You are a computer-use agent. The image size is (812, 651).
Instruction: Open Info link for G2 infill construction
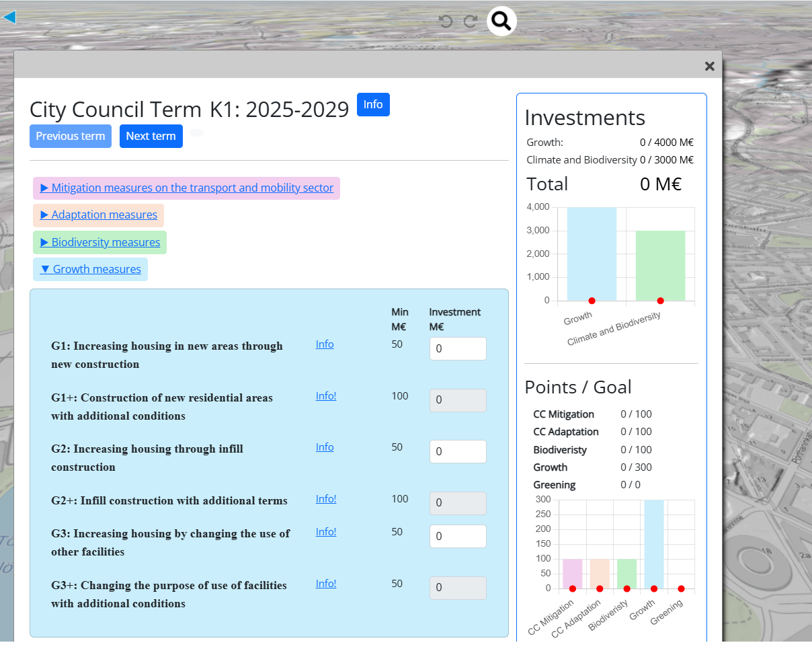[x=325, y=447]
